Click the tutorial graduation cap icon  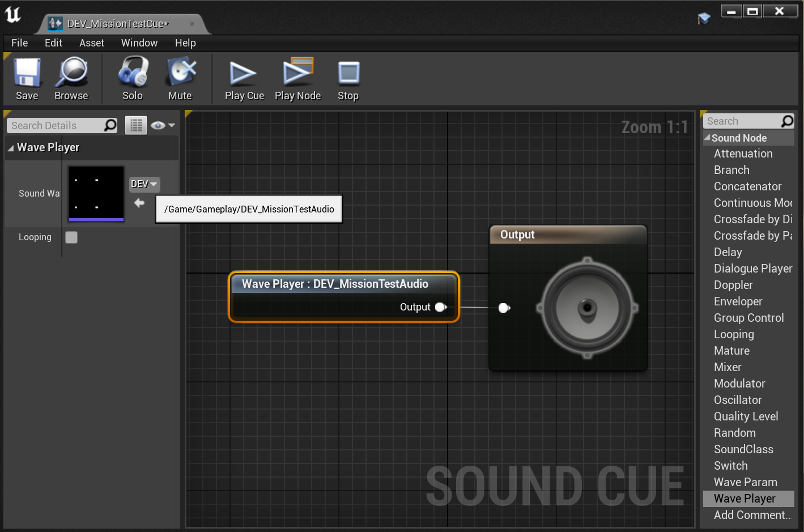pos(704,19)
